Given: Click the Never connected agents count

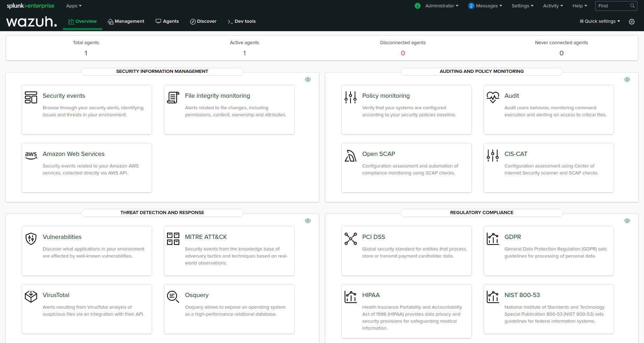Looking at the screenshot, I should pyautogui.click(x=561, y=53).
